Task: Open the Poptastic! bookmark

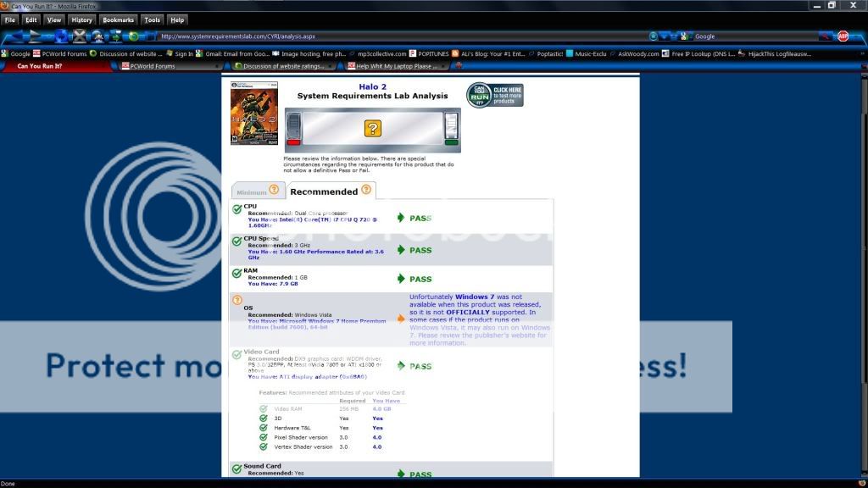Action: (x=545, y=53)
